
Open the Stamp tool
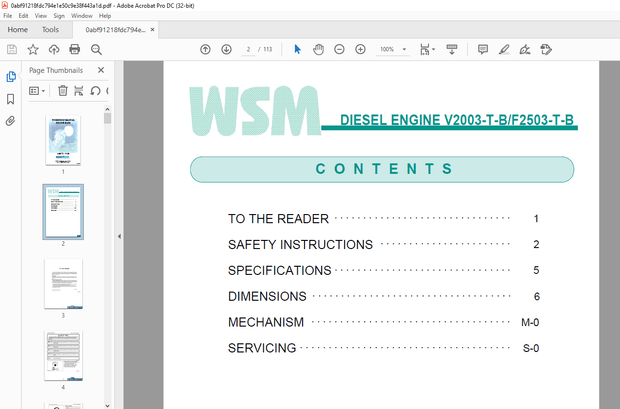coord(546,49)
